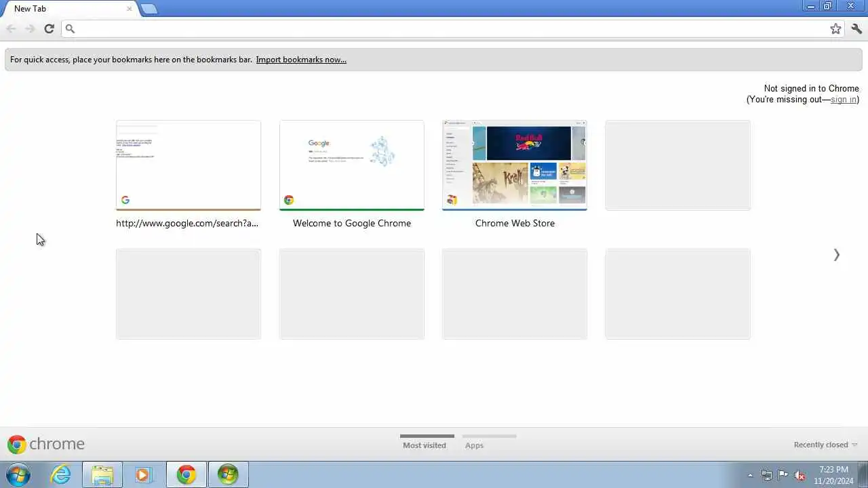Click the Chrome taskbar button
This screenshot has width=868, height=488.
coord(186,474)
